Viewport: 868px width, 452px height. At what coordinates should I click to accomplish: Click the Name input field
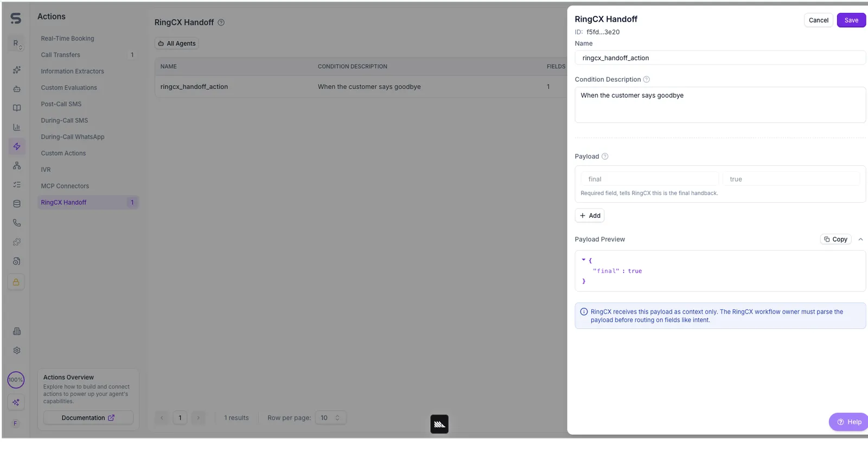720,58
